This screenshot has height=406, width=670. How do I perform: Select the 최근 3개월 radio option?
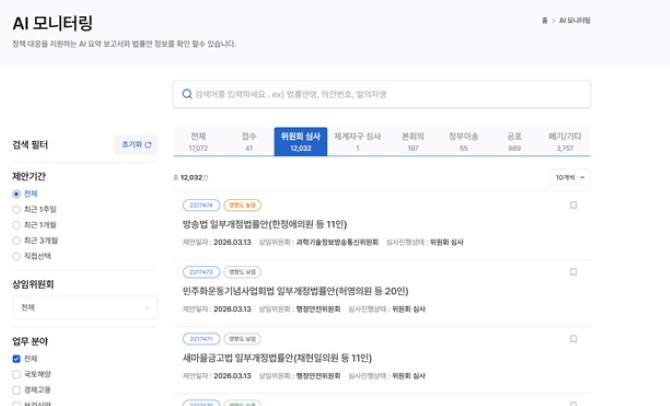click(17, 241)
